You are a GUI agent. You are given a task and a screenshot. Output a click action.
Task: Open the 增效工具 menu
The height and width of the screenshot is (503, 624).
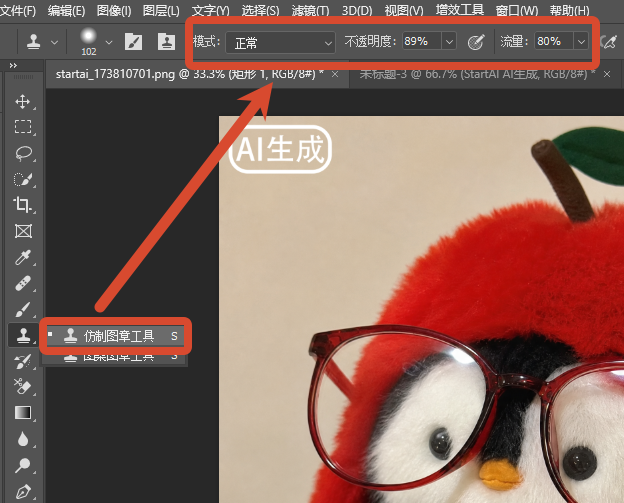pyautogui.click(x=460, y=10)
